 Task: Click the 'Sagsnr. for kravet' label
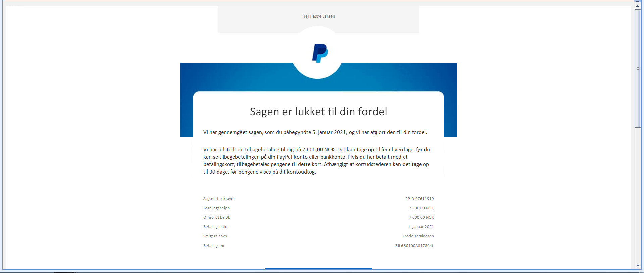pyautogui.click(x=219, y=199)
